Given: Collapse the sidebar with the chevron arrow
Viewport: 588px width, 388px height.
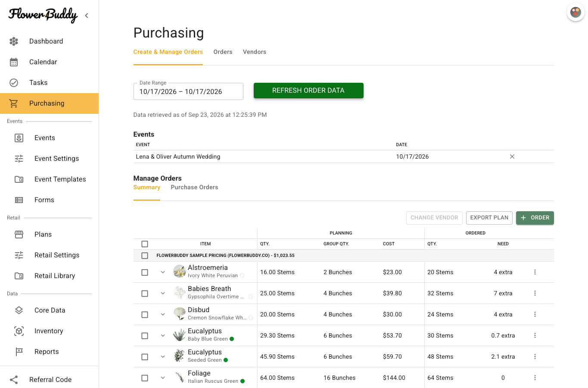Looking at the screenshot, I should 87,16.
